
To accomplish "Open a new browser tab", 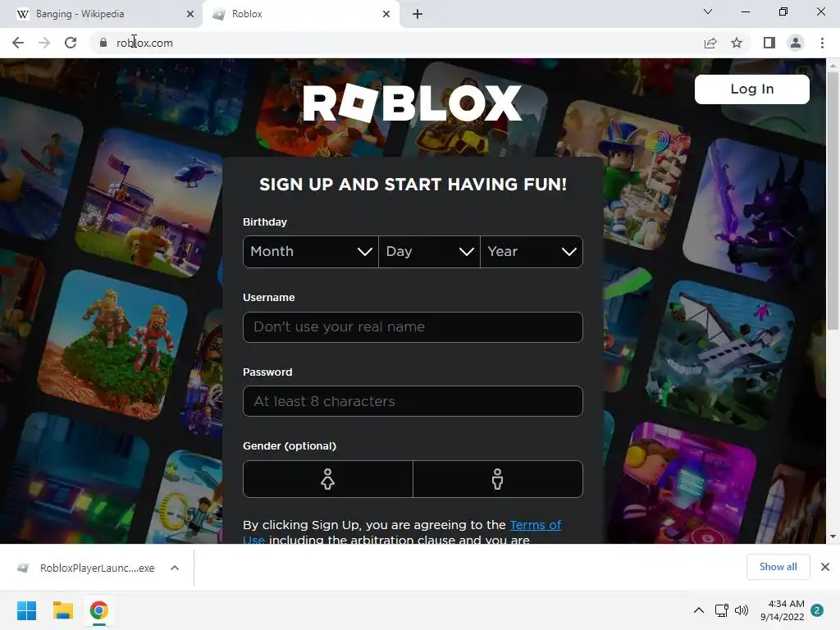I will [x=418, y=14].
